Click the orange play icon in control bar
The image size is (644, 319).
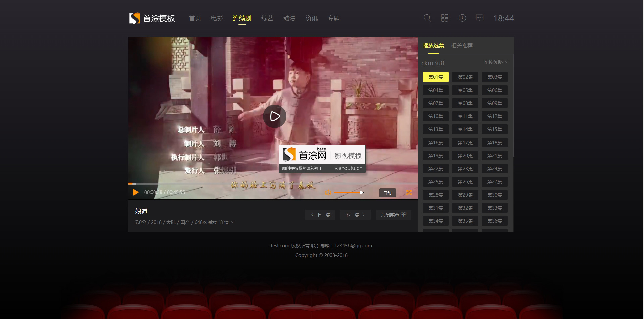[136, 192]
